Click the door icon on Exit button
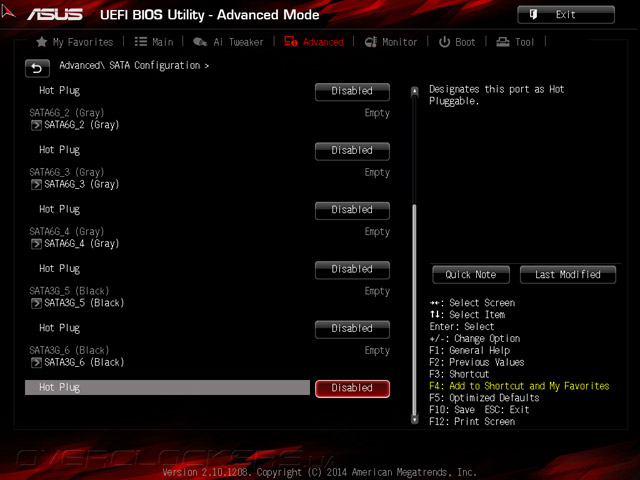Screen dimensions: 640x480 (533, 15)
